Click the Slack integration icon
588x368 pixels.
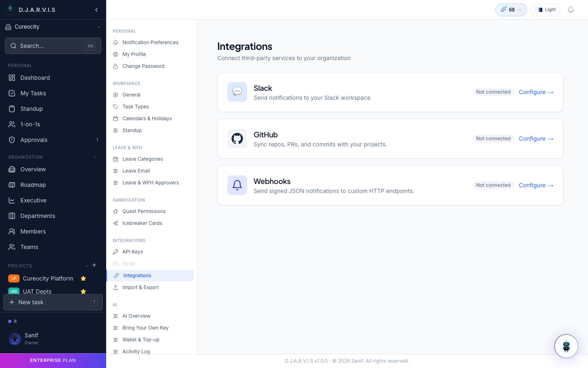[237, 92]
